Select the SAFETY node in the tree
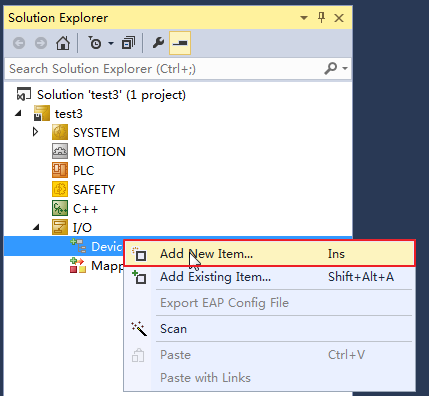429x396 pixels. (x=94, y=190)
